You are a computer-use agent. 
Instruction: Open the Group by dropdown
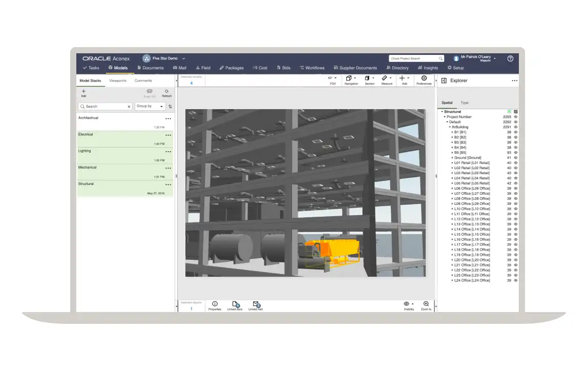150,106
